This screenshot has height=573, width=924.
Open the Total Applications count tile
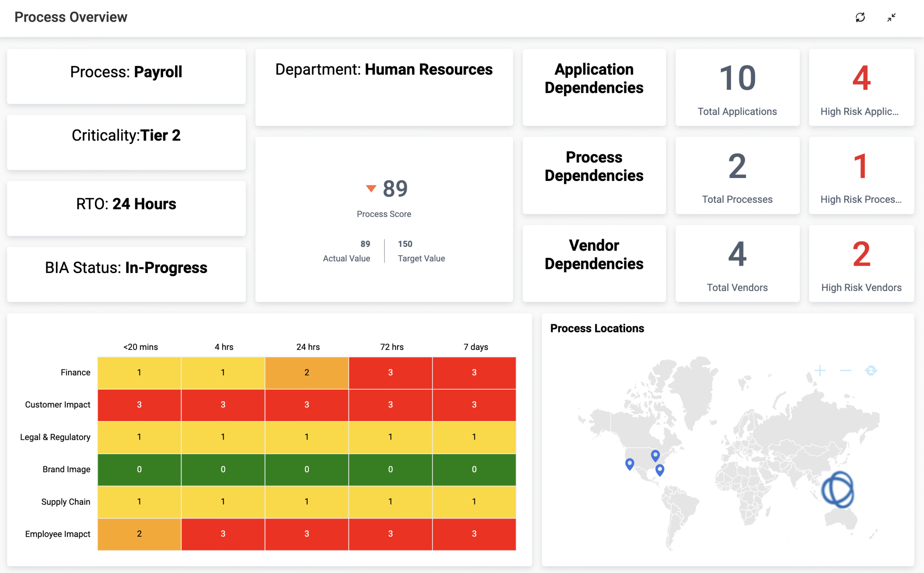coord(737,87)
